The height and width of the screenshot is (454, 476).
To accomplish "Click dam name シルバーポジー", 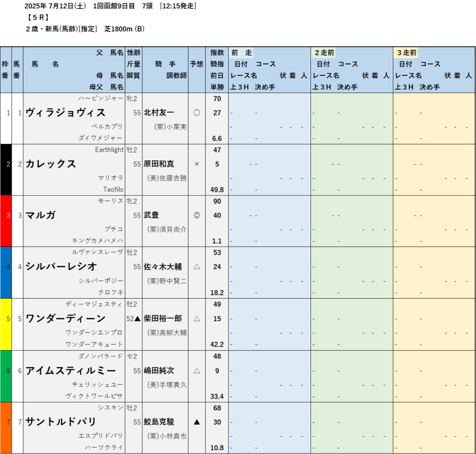I will [101, 281].
